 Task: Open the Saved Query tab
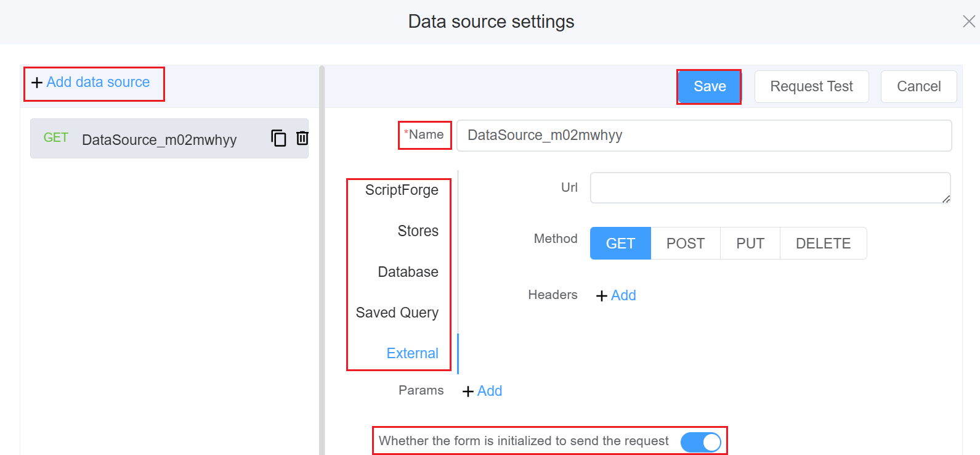click(x=397, y=313)
